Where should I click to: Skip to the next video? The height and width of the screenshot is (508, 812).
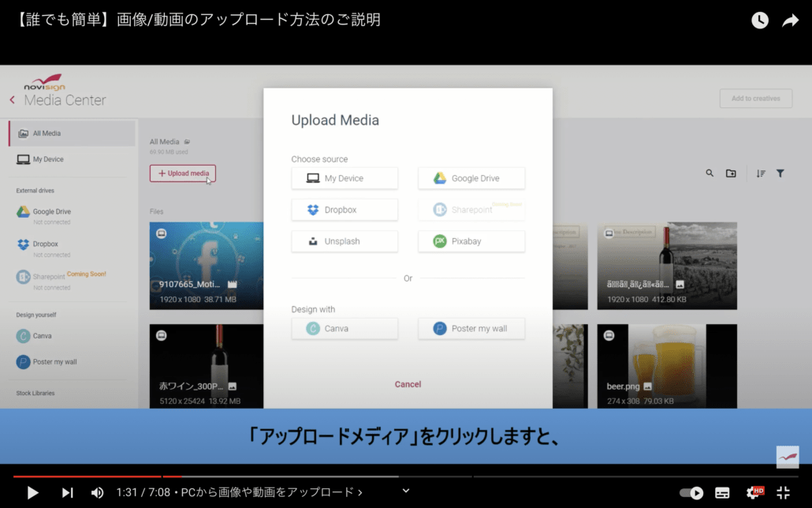point(67,492)
